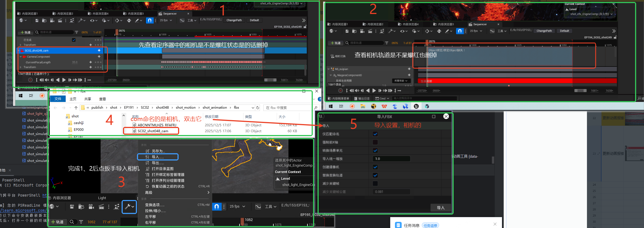The width and height of the screenshot is (644, 228).
Task: Select the SC02_shot048_cam file
Action: pos(153,131)
